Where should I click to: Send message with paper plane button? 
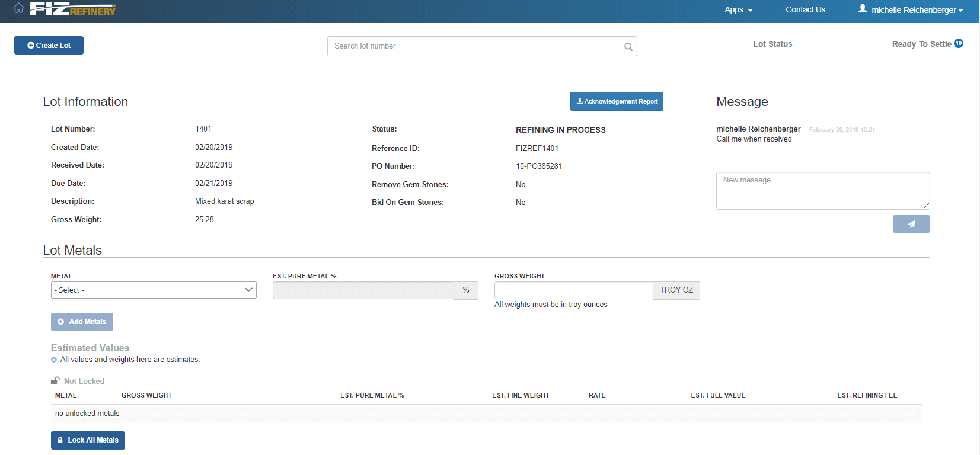point(911,224)
